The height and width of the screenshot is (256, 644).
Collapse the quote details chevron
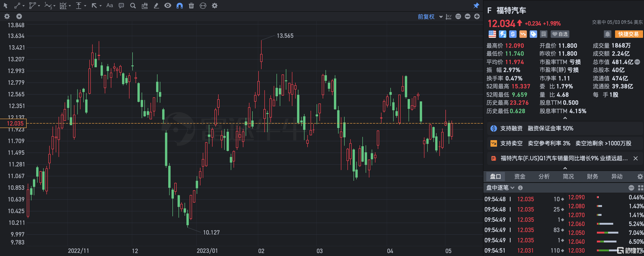pos(565,118)
